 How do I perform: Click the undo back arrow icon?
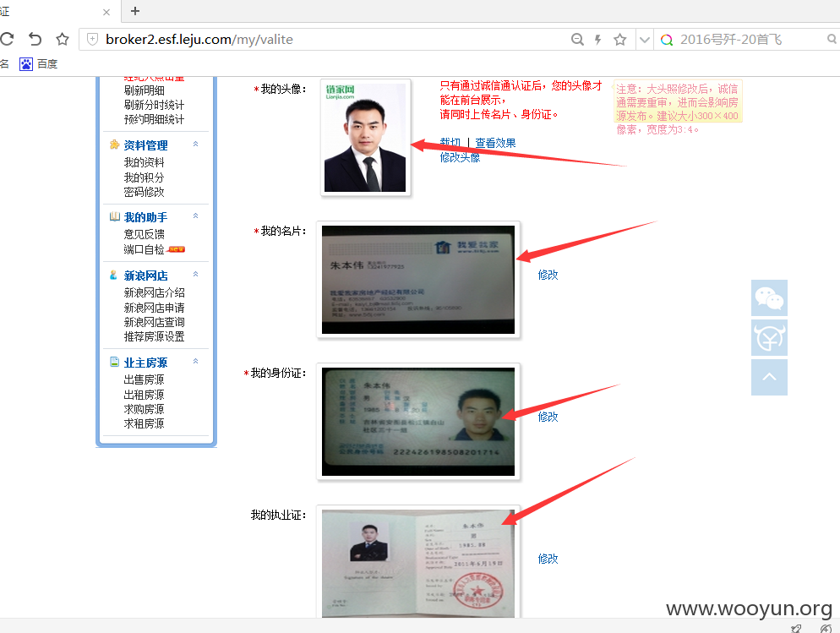click(x=35, y=39)
